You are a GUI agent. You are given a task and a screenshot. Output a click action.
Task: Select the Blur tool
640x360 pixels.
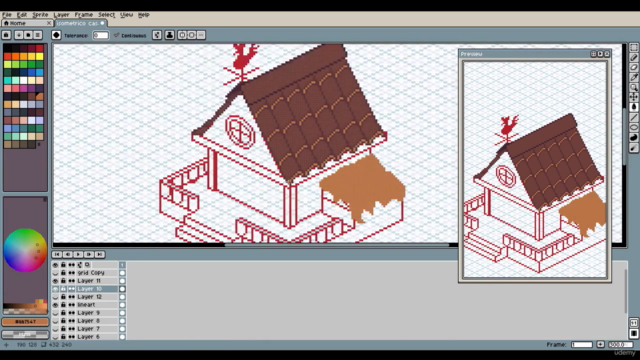633,148
